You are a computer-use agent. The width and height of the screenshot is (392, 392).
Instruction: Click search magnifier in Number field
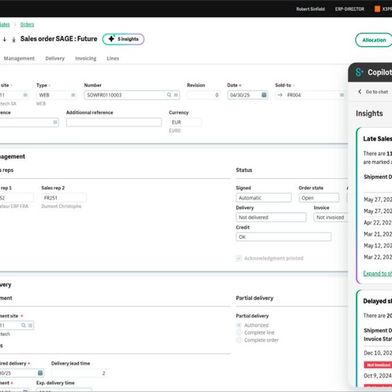(x=169, y=95)
